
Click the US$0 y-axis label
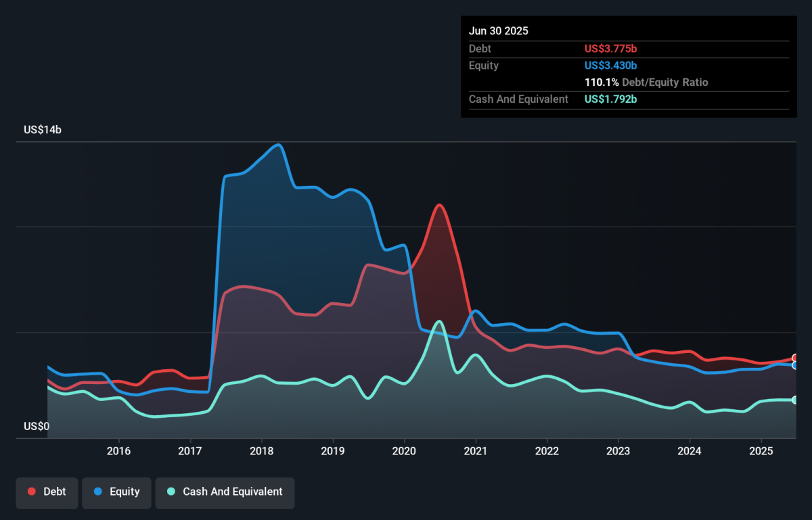point(37,427)
